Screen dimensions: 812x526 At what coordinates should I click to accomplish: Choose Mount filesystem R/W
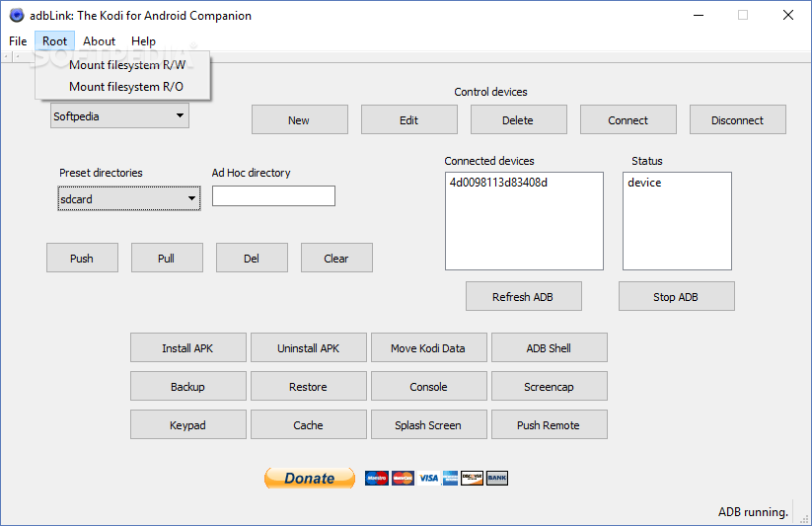click(122, 65)
